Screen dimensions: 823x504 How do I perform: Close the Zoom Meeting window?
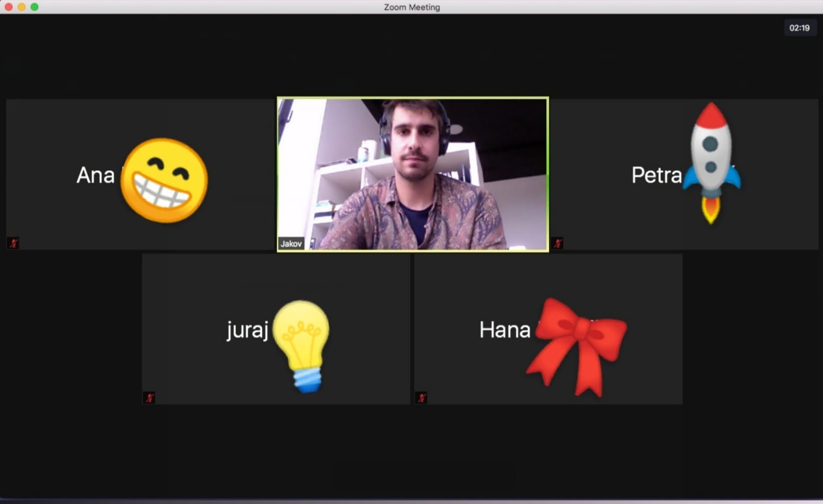[8, 7]
